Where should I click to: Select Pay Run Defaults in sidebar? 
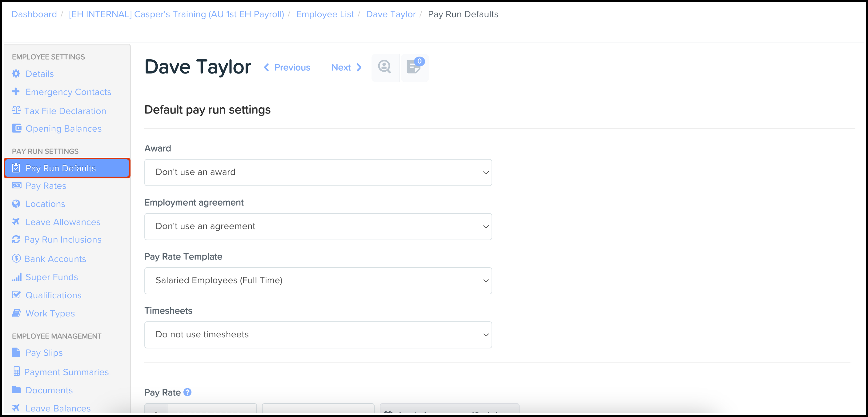(x=61, y=168)
